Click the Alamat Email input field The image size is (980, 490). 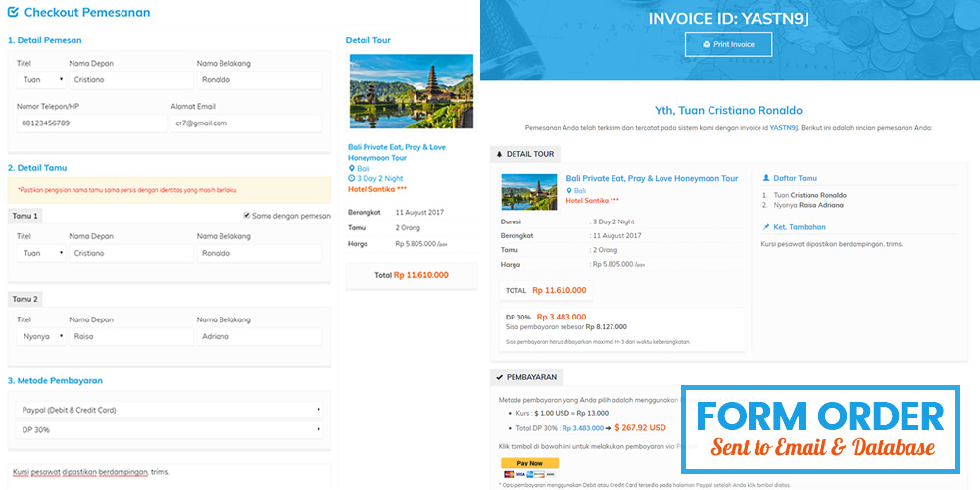[x=245, y=123]
